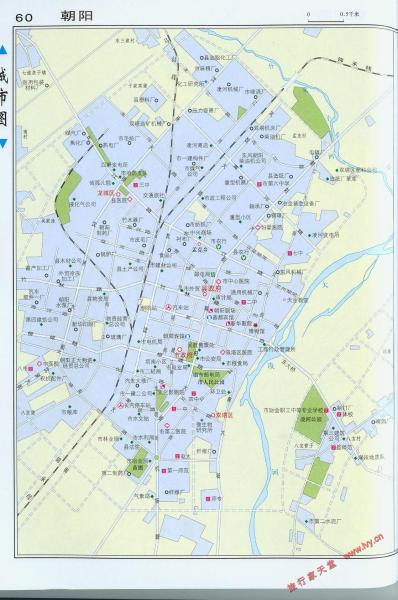
Task: Click the 龙城区 district label
Action: click(x=106, y=193)
